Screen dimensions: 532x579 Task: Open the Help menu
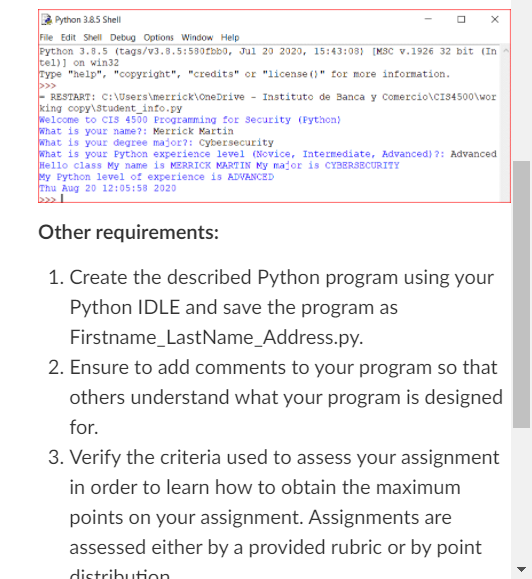click(230, 37)
